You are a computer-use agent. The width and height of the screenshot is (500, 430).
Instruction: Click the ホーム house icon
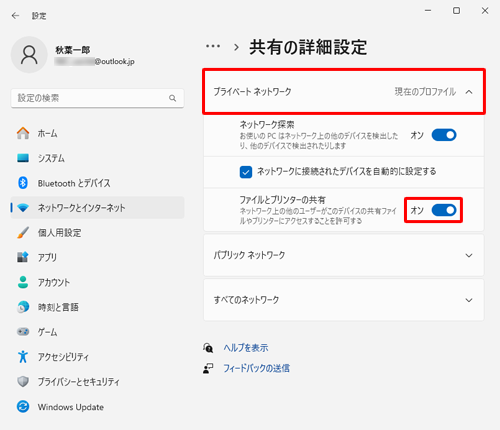point(23,133)
